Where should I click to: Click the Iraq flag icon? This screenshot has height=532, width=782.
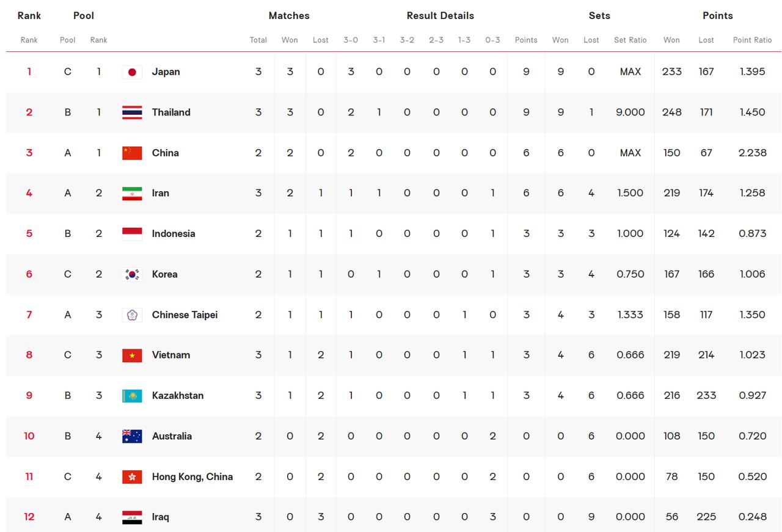[132, 517]
